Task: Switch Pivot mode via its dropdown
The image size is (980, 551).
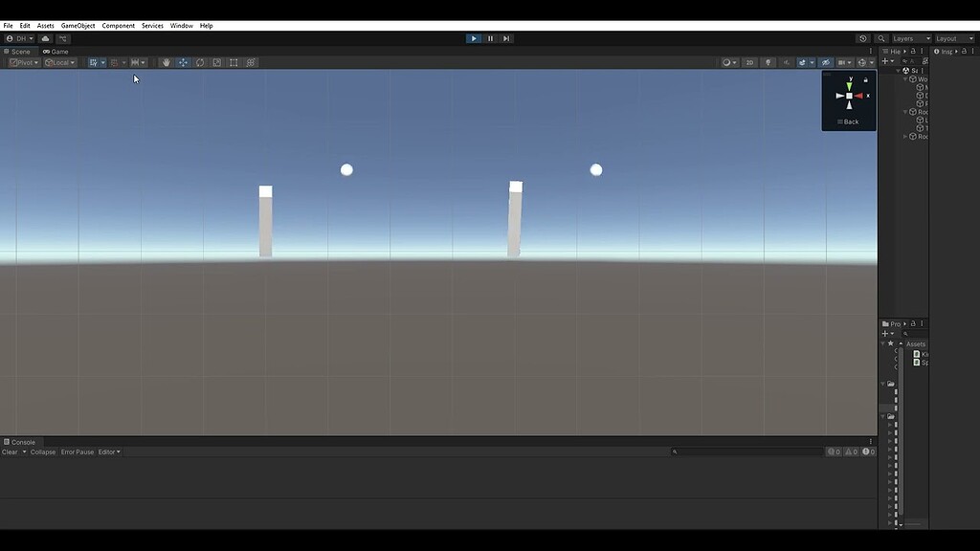Action: click(24, 61)
